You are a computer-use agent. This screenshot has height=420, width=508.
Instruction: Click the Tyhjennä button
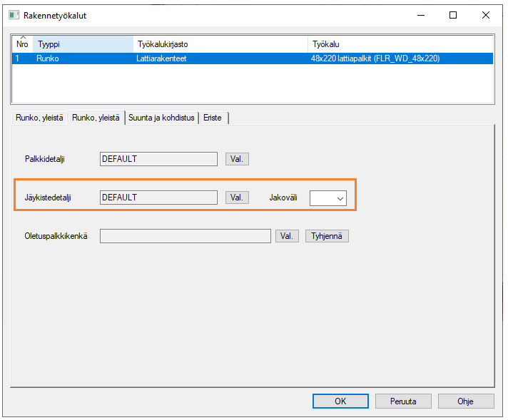[327, 236]
